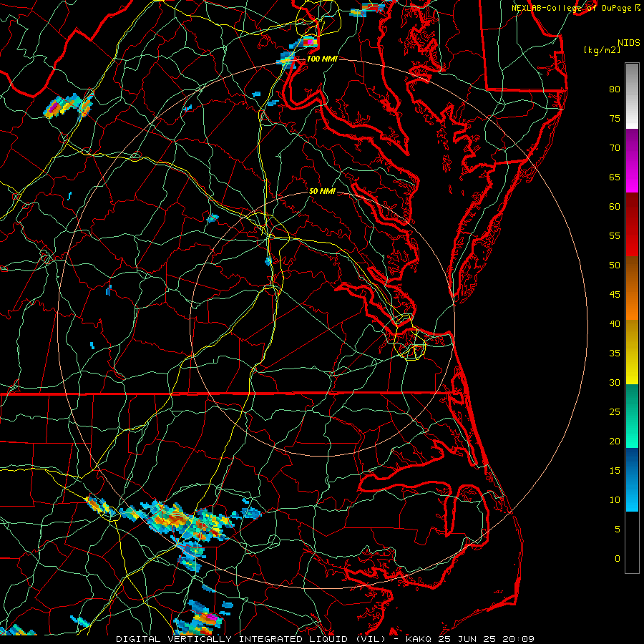Select the 75 value on the scale
The width and height of the screenshot is (644, 644).
point(615,118)
